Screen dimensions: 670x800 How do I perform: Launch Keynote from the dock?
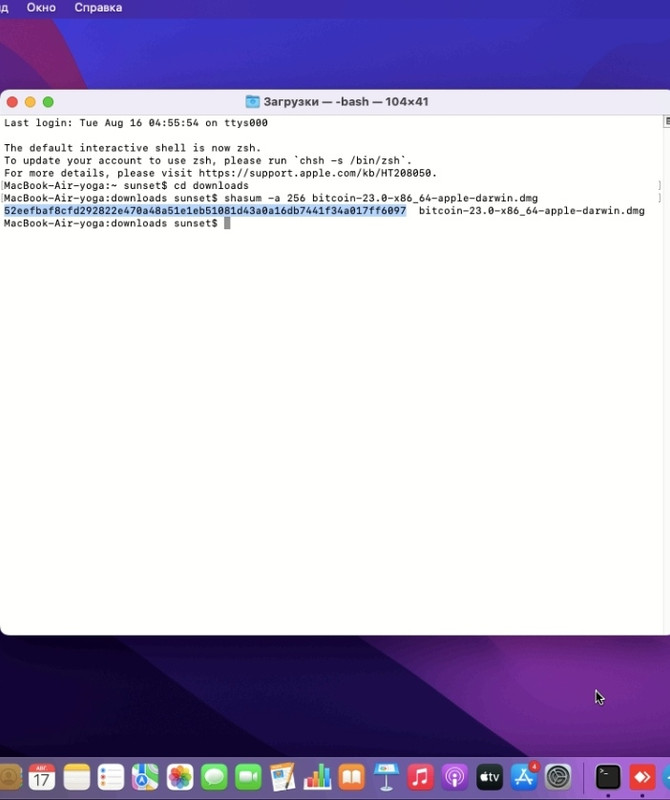pyautogui.click(x=386, y=777)
